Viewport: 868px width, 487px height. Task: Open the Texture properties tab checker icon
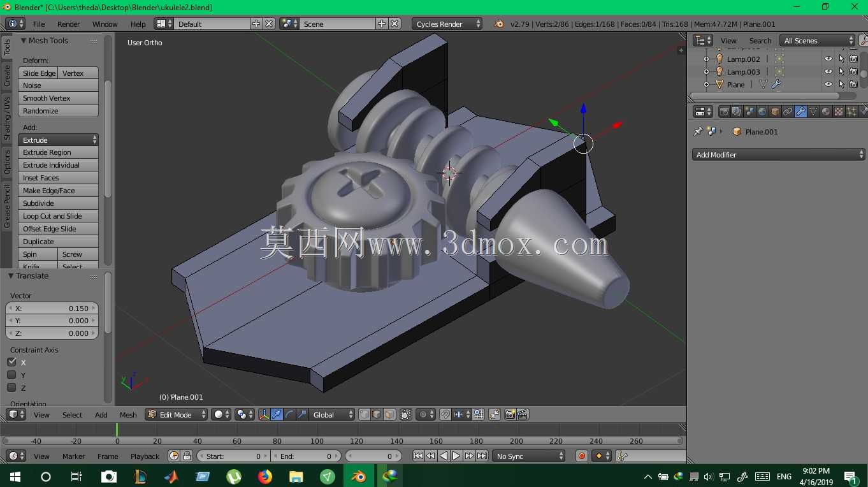point(839,112)
